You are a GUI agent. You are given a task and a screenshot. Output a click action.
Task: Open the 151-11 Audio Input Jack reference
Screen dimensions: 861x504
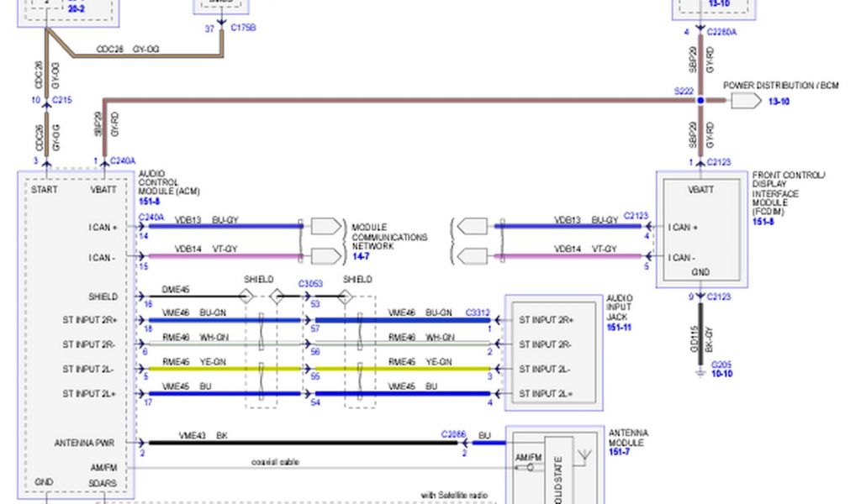click(x=619, y=326)
